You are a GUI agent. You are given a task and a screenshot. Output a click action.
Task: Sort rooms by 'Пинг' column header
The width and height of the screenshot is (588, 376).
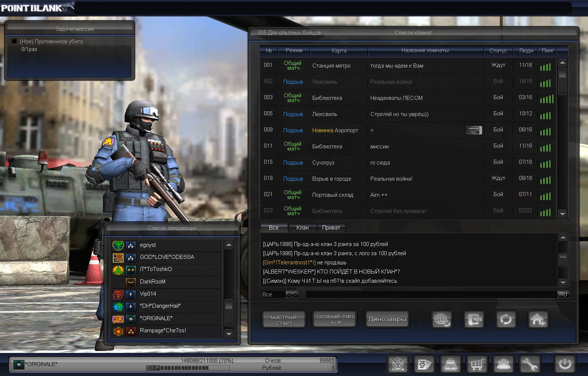click(x=547, y=50)
